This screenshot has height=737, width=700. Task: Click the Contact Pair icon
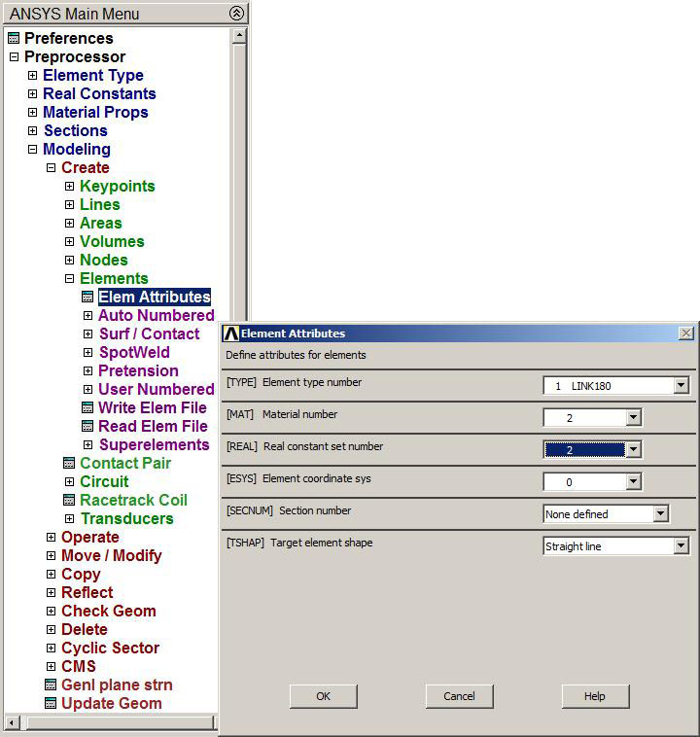pos(69,464)
